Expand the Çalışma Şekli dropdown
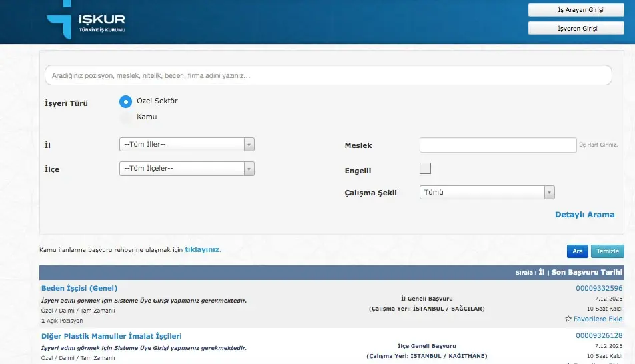 point(487,193)
